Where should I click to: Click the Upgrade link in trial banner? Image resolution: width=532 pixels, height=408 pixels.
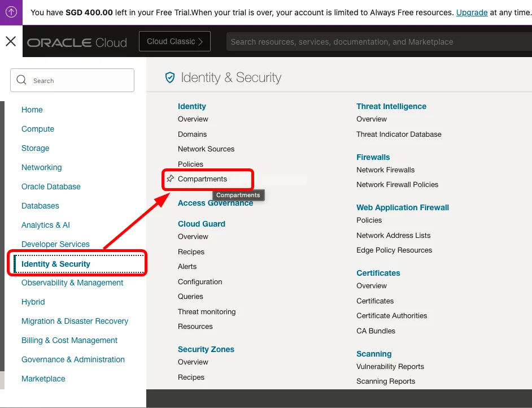click(472, 12)
